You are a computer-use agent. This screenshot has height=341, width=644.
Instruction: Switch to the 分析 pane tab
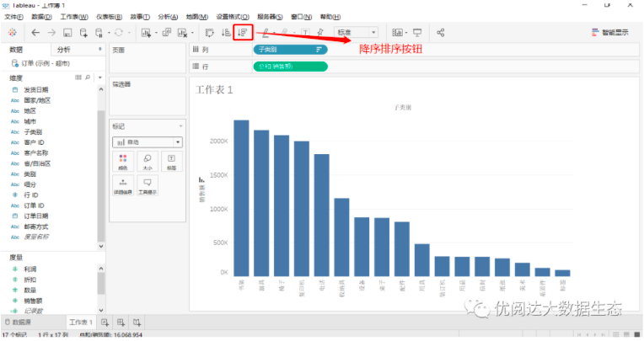point(64,50)
